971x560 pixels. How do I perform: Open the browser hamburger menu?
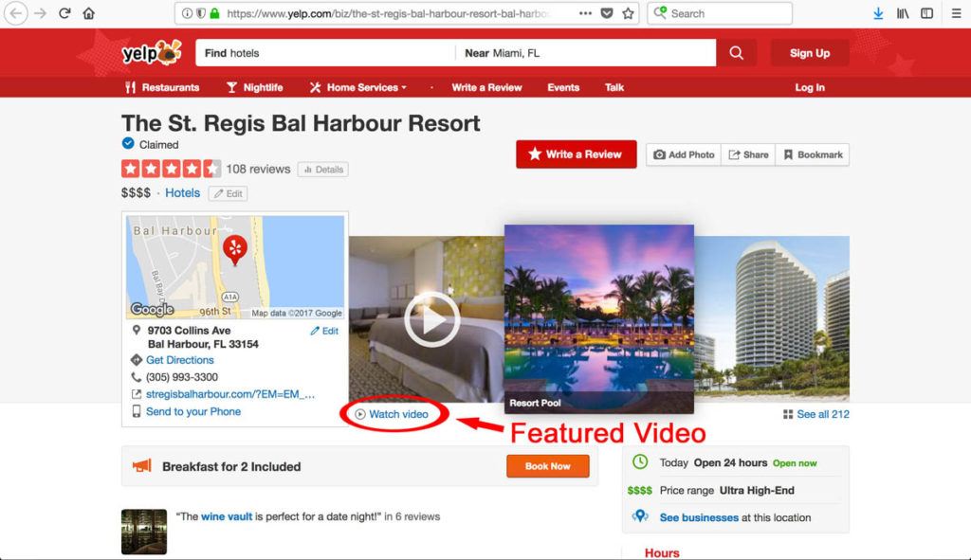pyautogui.click(x=956, y=13)
